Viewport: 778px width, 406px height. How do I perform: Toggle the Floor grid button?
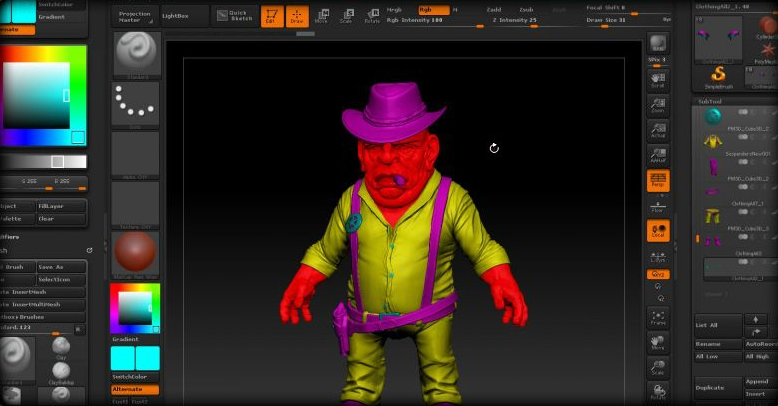[658, 206]
